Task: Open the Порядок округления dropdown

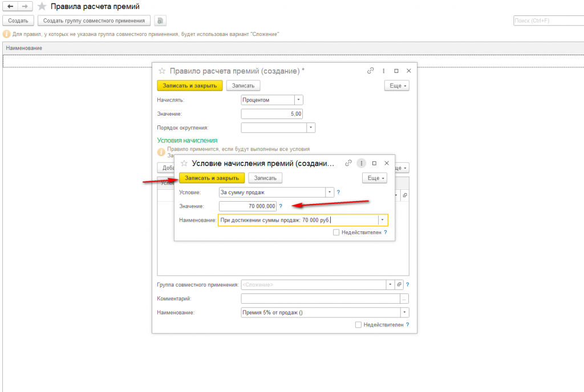Action: tap(311, 128)
